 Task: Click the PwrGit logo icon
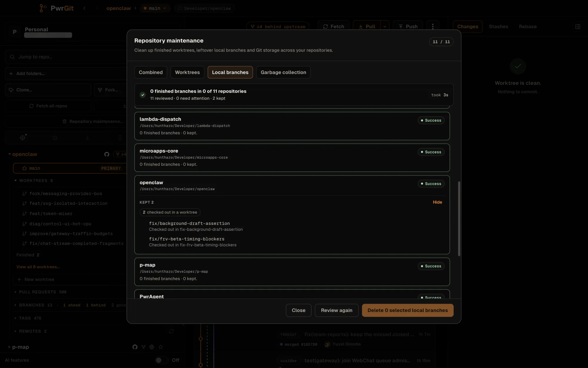point(43,8)
